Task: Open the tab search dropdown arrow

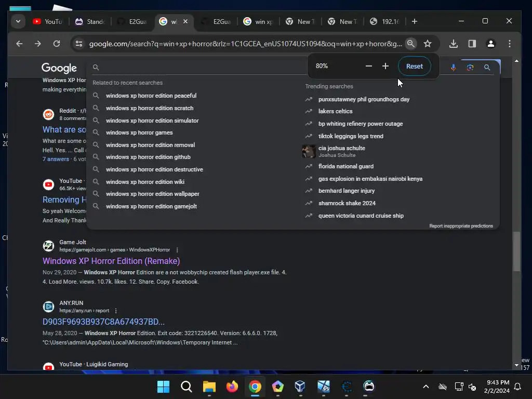Action: 18,21
